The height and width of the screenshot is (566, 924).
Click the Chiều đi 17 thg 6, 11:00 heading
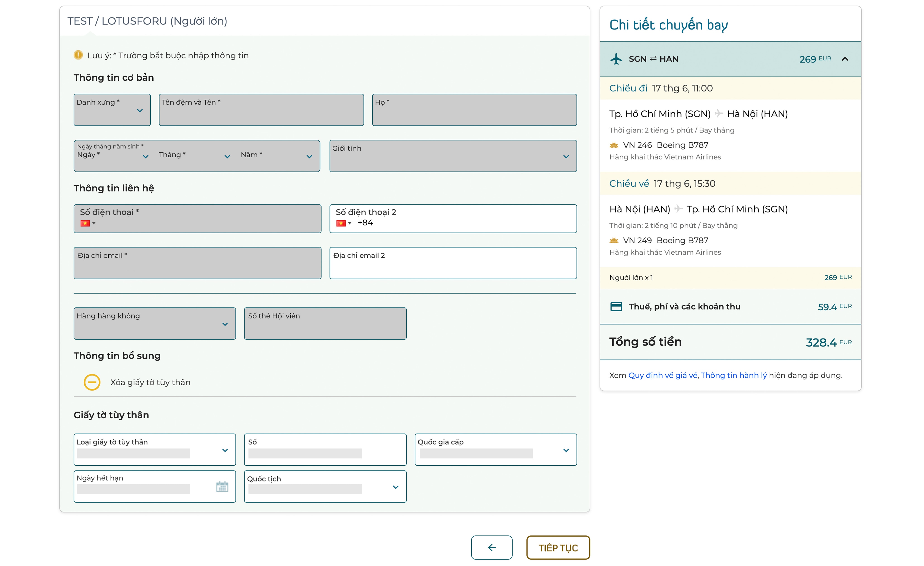[661, 88]
